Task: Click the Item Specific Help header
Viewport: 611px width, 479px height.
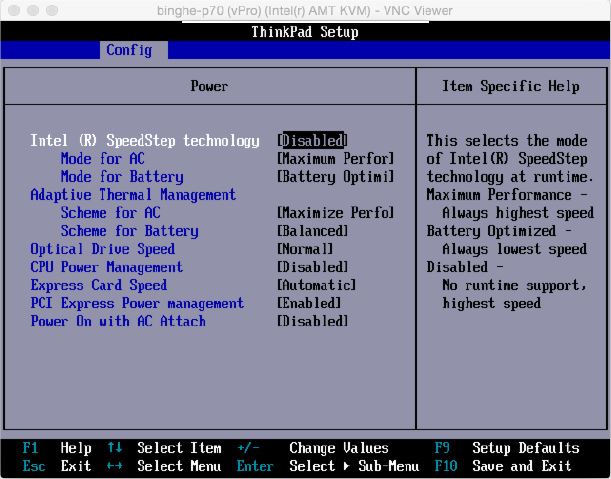Action: point(511,86)
